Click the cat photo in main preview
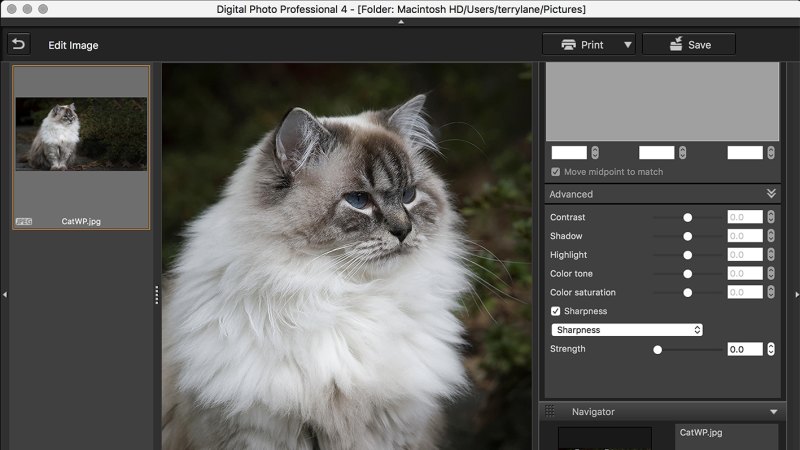 point(347,256)
